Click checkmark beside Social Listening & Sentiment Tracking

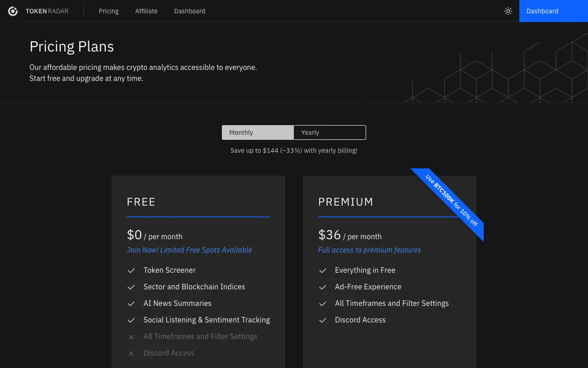[131, 320]
